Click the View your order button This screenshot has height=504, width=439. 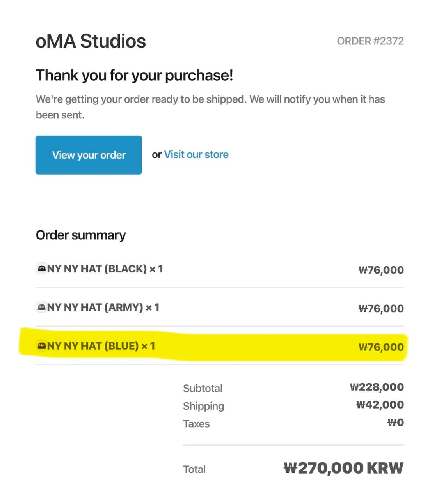[x=89, y=155]
